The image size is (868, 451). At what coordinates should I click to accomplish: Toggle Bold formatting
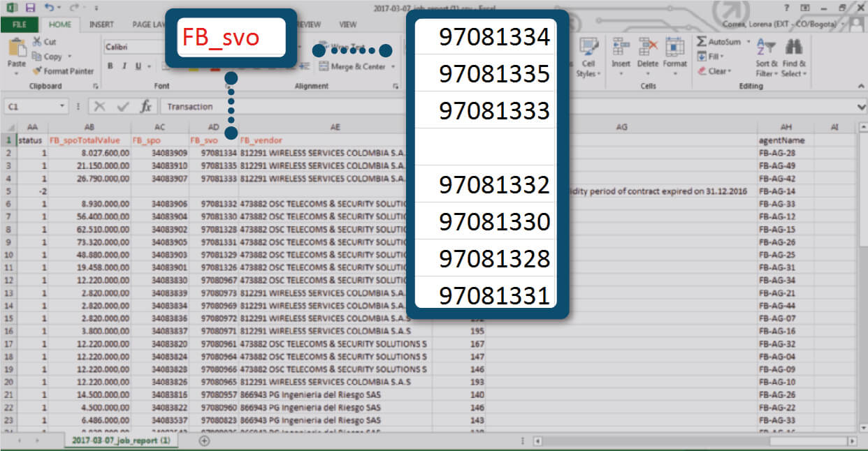tap(110, 66)
